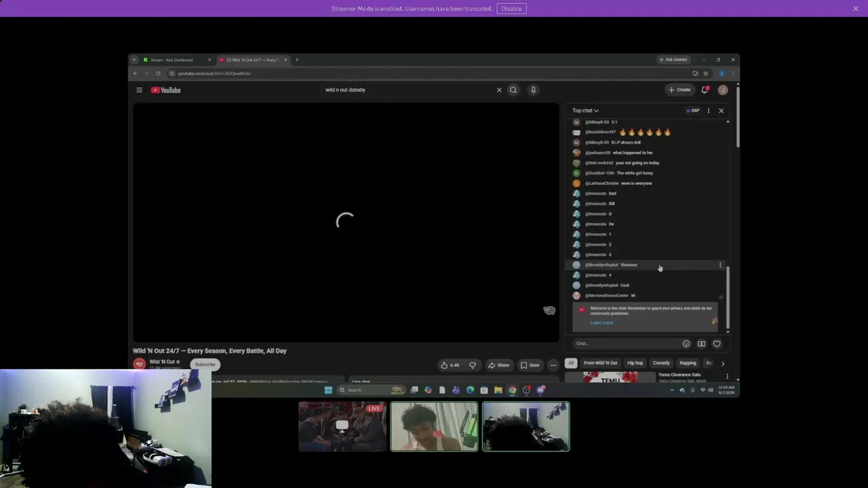This screenshot has width=868, height=488.
Task: Open options for the Temu ad
Action: (728, 376)
